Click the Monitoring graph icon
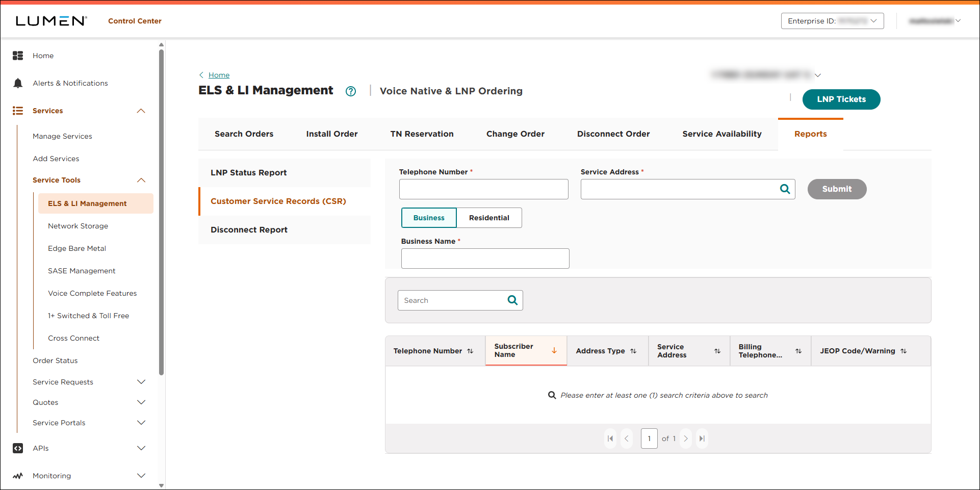The image size is (980, 490). pos(18,476)
